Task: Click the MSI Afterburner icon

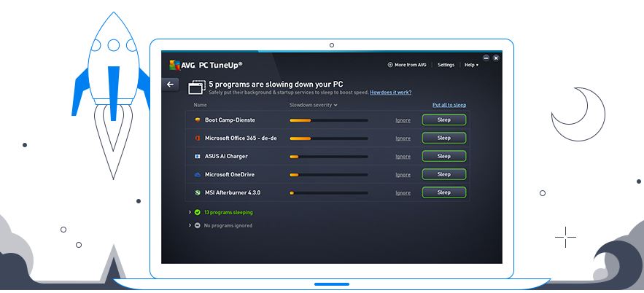Action: click(198, 192)
